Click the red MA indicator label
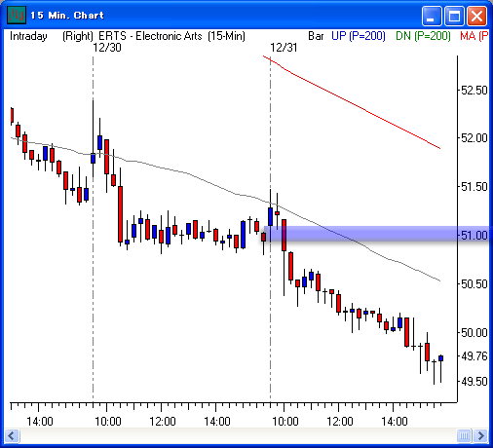Image resolution: width=493 pixels, height=448 pixels. [x=474, y=36]
